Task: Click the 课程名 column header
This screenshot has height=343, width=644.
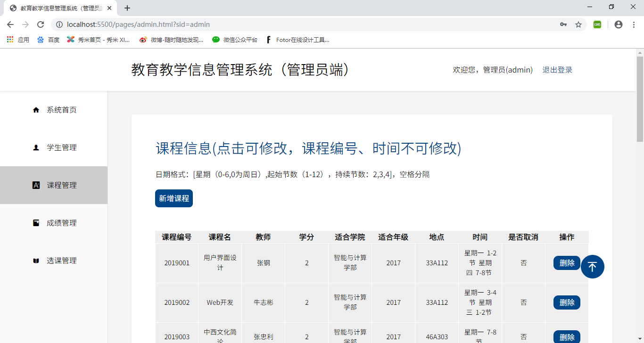Action: (220, 237)
